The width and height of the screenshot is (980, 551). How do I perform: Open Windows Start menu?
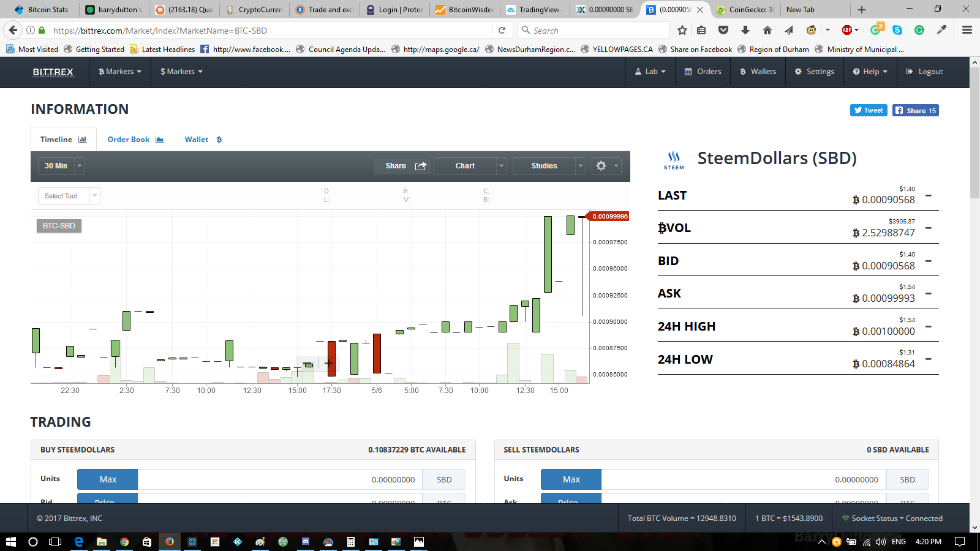(10, 542)
